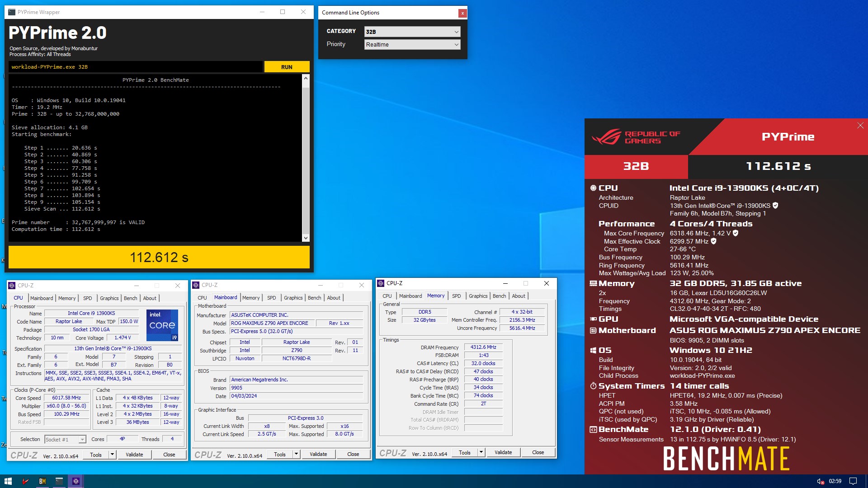Click the Memory section icon in BenchMate
This screenshot has width=868, height=488.
(593, 283)
